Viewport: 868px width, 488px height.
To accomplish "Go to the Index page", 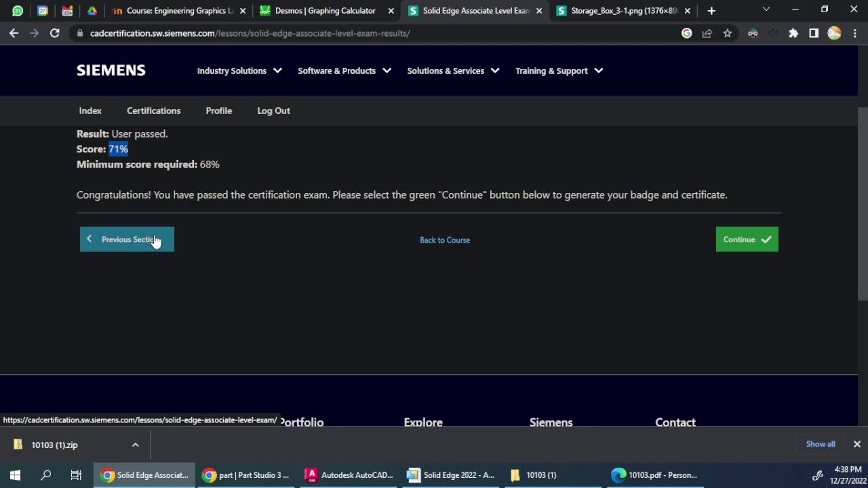I will coord(90,110).
